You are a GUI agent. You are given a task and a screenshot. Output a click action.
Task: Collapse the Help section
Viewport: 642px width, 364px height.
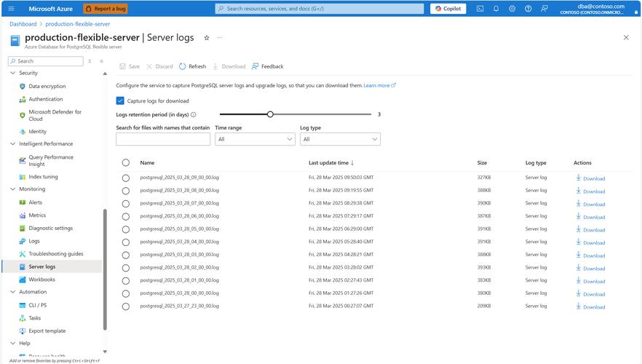pyautogui.click(x=12, y=343)
